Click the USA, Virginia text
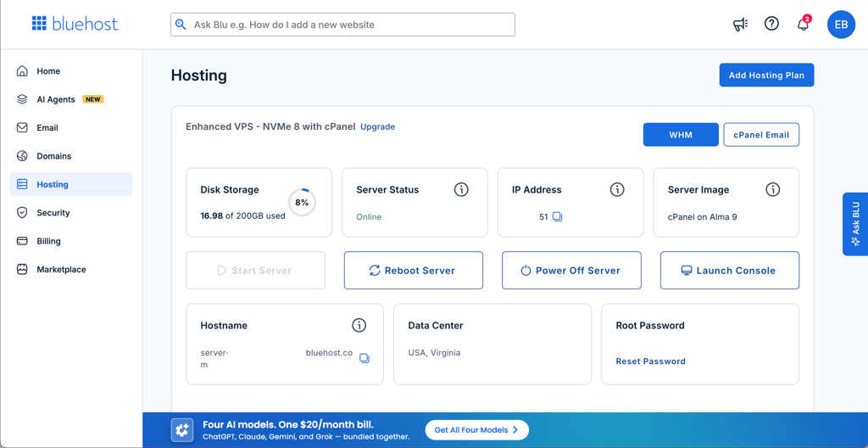Screen dimensions: 868x448 coord(434,353)
